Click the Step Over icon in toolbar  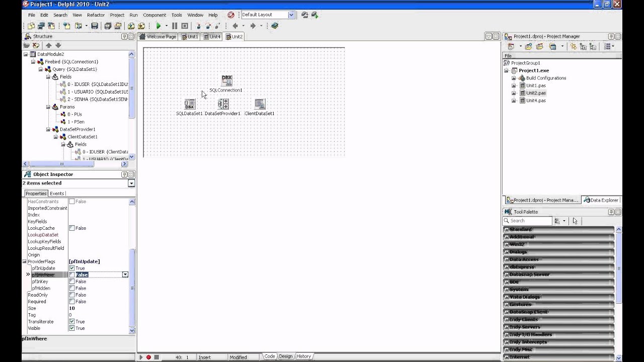pyautogui.click(x=208, y=26)
